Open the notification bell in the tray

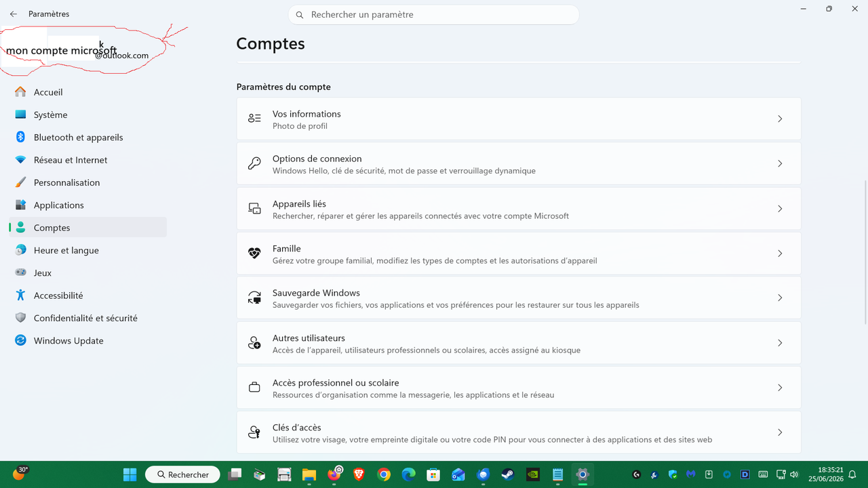click(x=852, y=474)
